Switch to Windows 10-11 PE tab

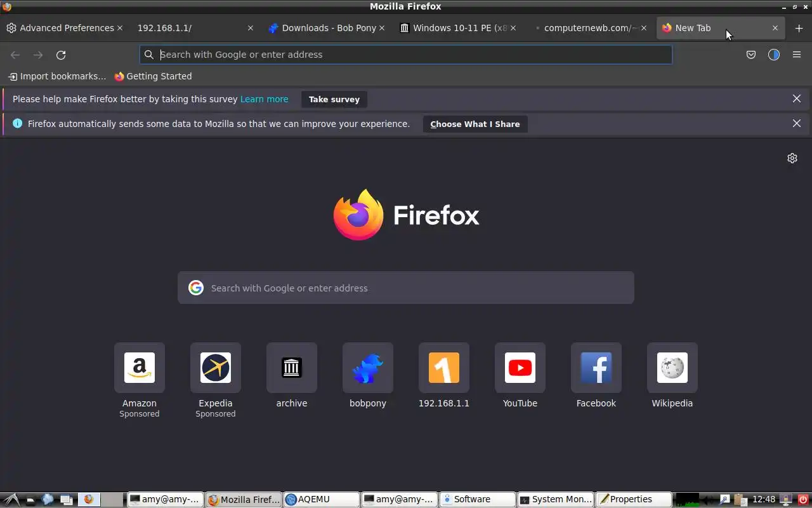pos(459,28)
